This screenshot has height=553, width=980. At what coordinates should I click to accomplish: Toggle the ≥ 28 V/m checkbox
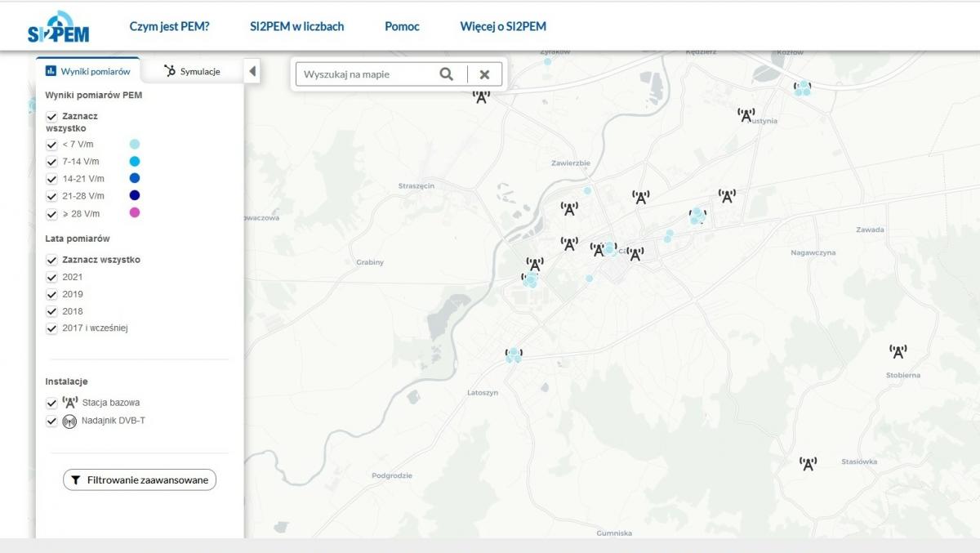coord(51,214)
